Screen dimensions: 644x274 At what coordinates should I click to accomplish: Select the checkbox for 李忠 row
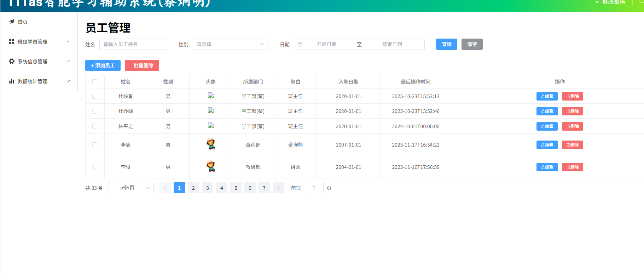95,145
